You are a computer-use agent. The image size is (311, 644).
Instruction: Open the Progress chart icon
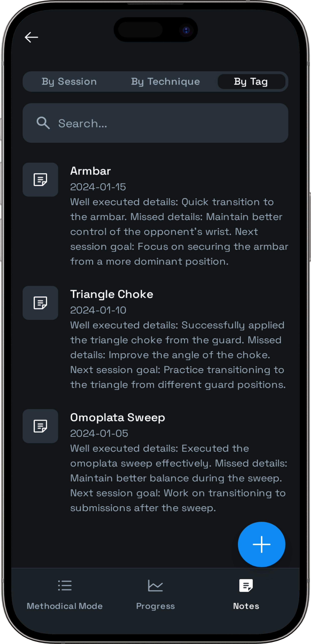click(155, 585)
